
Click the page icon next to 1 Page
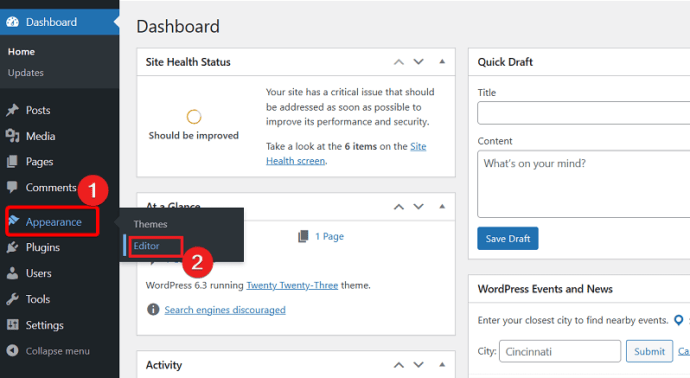(x=303, y=236)
